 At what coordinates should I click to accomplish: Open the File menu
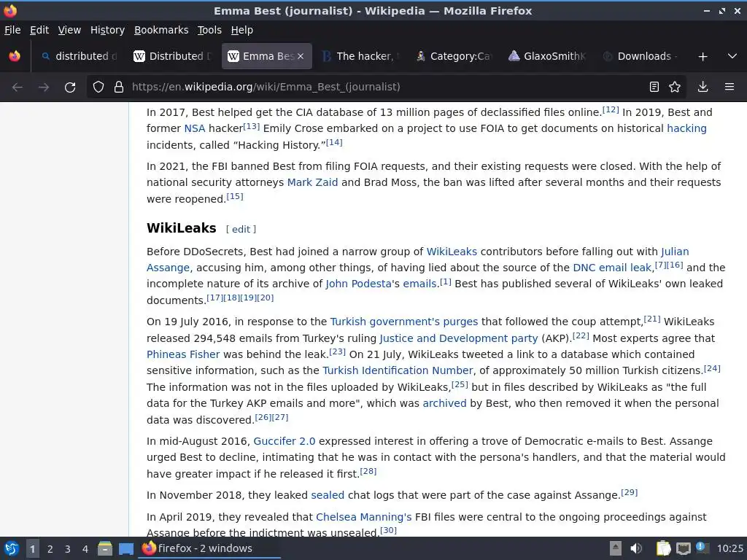tap(12, 30)
